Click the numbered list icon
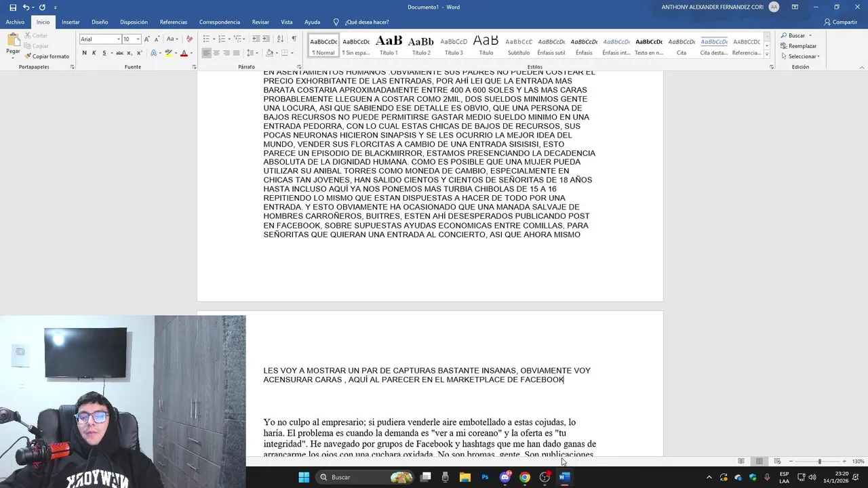Viewport: 868px width, 488px height. tap(223, 39)
